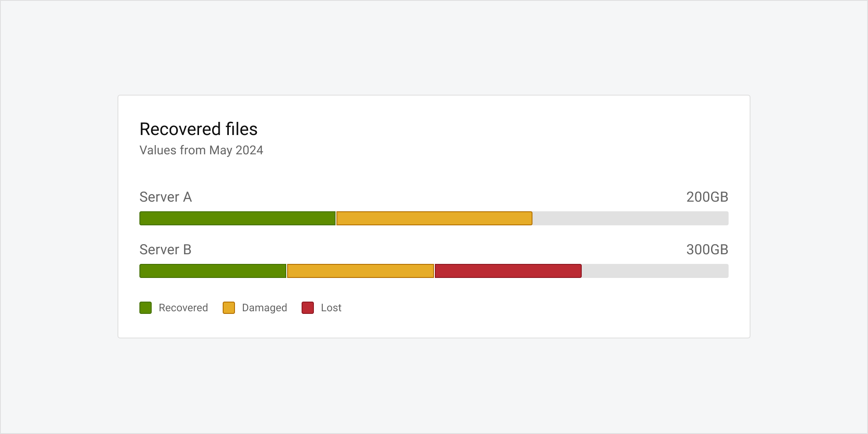Click the 'Values from May 2024' subtitle
This screenshot has width=868, height=434.
coord(201,150)
